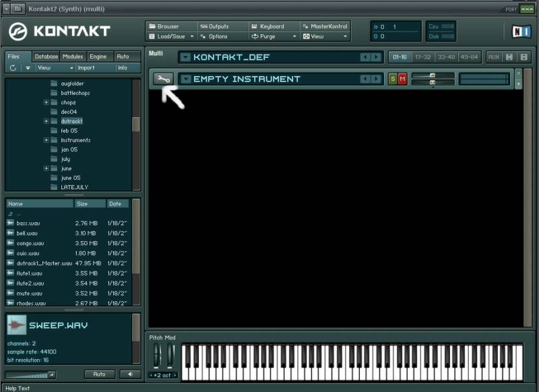
Task: Click the Native Instruments NI logo
Action: [521, 32]
